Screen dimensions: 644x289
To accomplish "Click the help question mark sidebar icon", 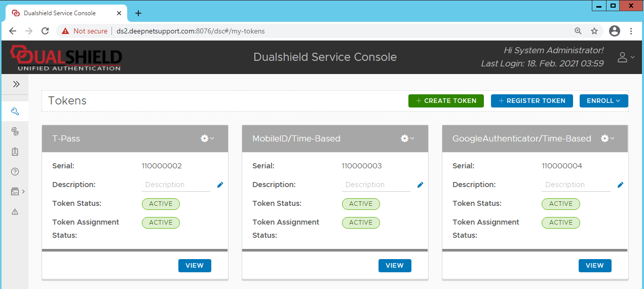I will (x=15, y=172).
